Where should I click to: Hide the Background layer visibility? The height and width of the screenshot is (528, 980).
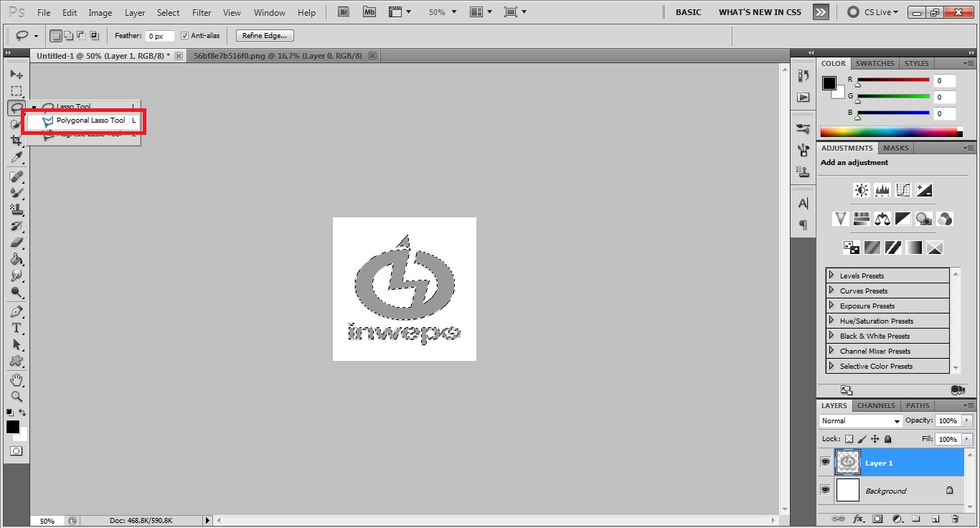[825, 490]
